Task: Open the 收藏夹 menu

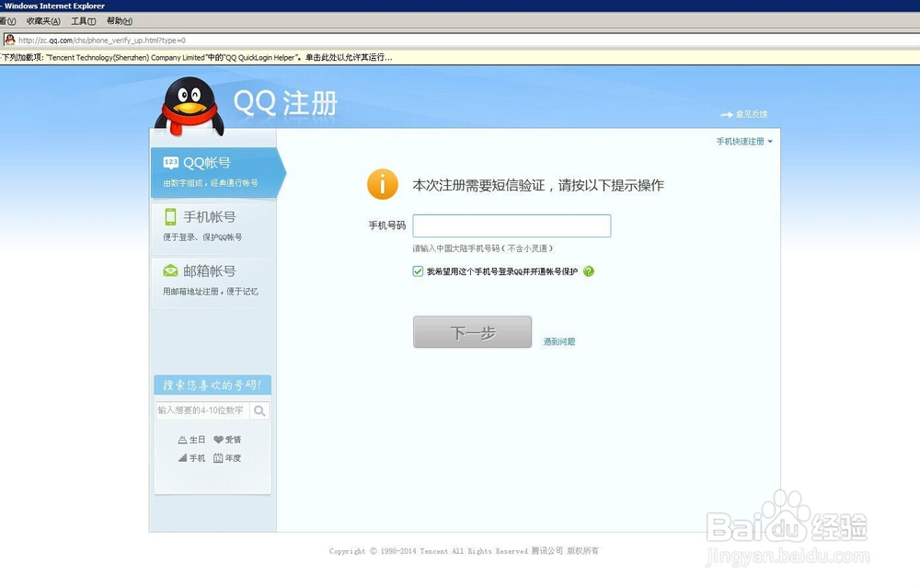Action: 43,21
